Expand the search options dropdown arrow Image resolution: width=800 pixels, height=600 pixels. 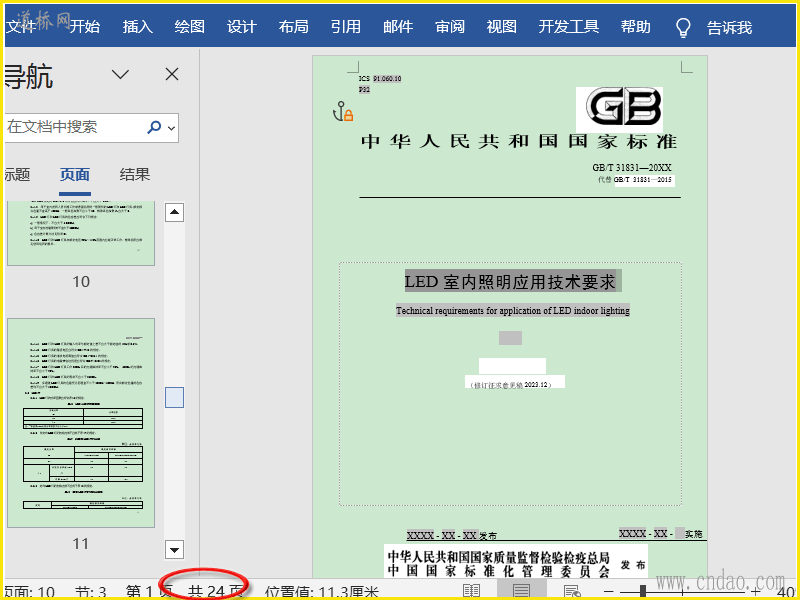coord(172,128)
